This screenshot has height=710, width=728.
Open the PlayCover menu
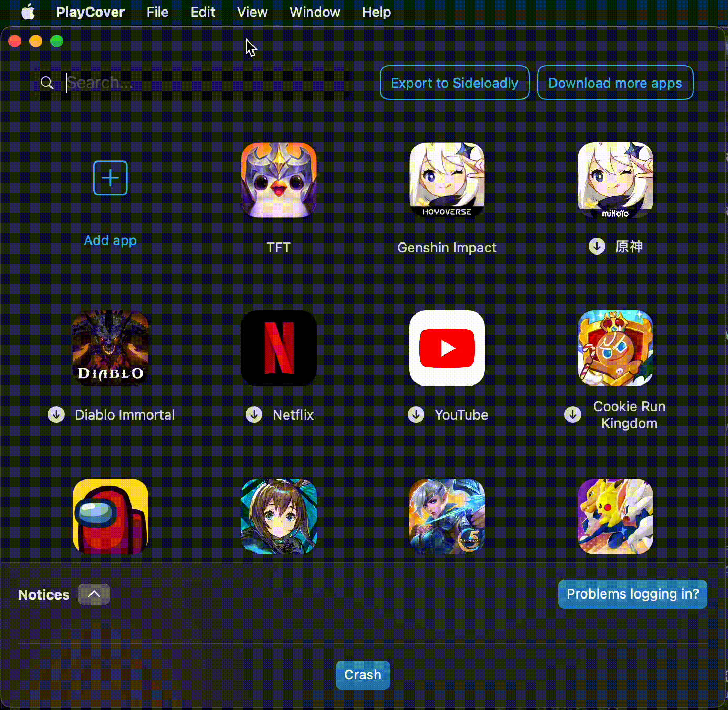90,12
